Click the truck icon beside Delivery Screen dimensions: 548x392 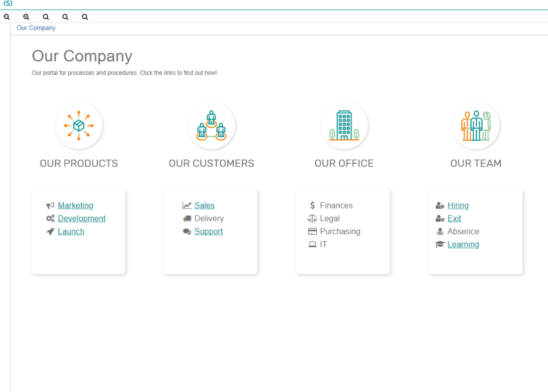[x=187, y=219]
